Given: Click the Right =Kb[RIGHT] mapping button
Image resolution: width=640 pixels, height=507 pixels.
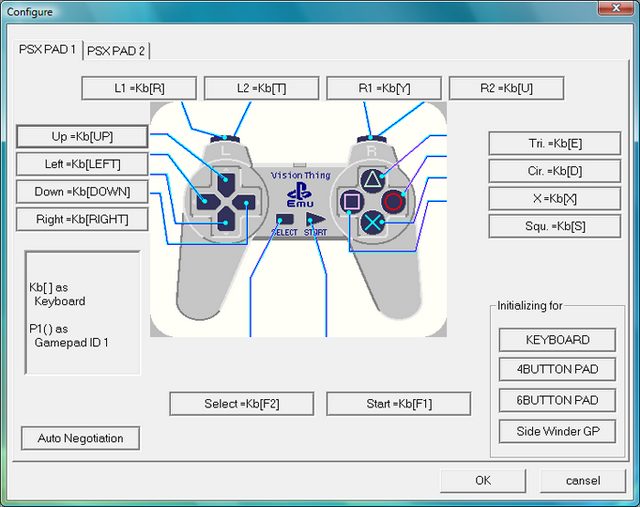Looking at the screenshot, I should 82,220.
